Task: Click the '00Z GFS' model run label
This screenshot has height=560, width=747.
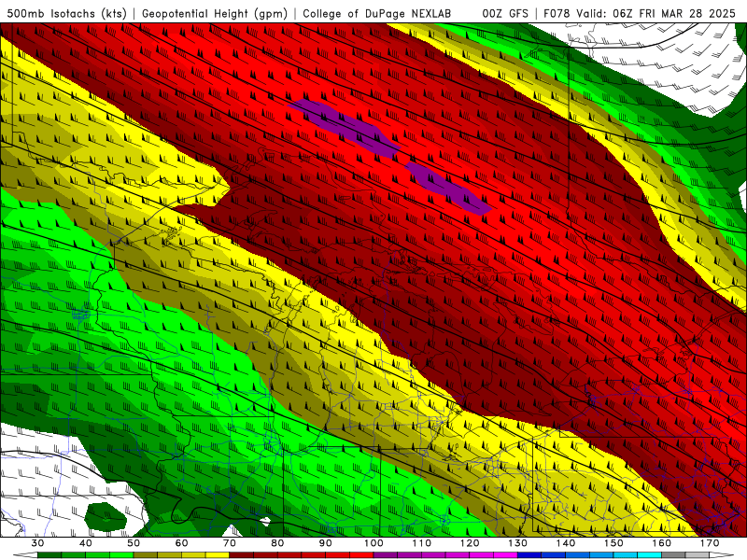Action: point(505,13)
